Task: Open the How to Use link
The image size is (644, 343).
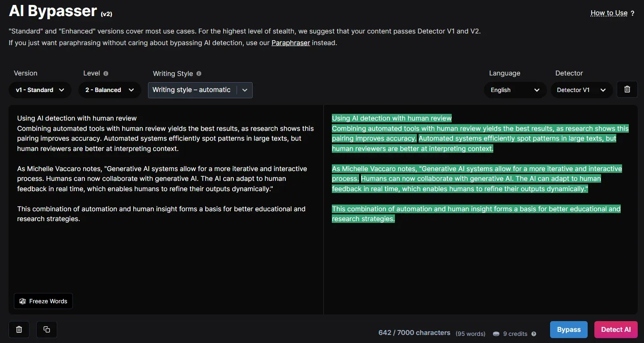Action: (609, 13)
